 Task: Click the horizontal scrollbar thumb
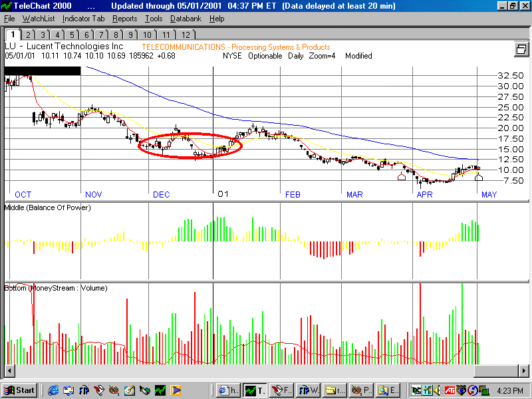point(495,370)
